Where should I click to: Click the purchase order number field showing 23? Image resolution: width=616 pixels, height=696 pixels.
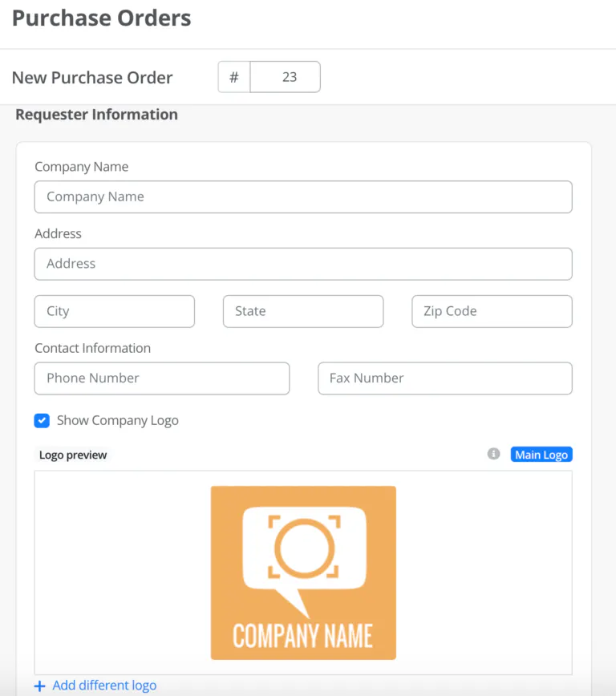286,77
